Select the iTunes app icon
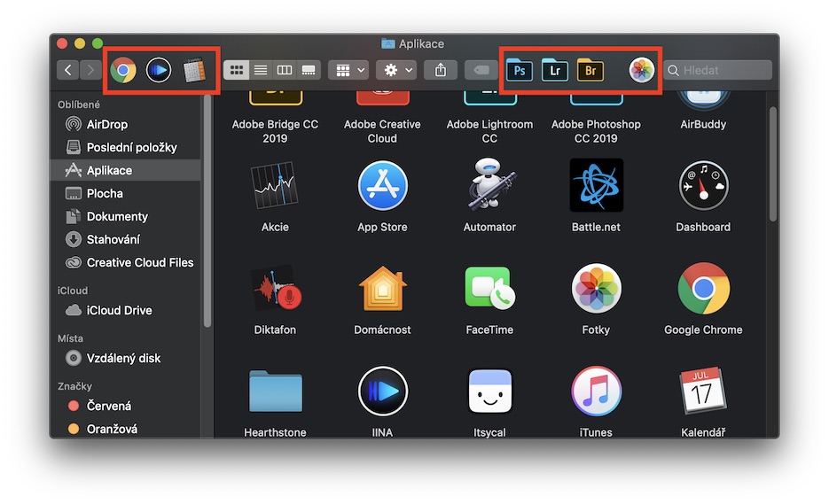This screenshot has width=829, height=504. pyautogui.click(x=597, y=392)
